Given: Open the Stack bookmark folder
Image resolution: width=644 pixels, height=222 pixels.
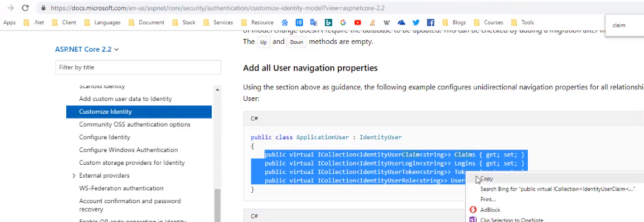Looking at the screenshot, I should 184,23.
